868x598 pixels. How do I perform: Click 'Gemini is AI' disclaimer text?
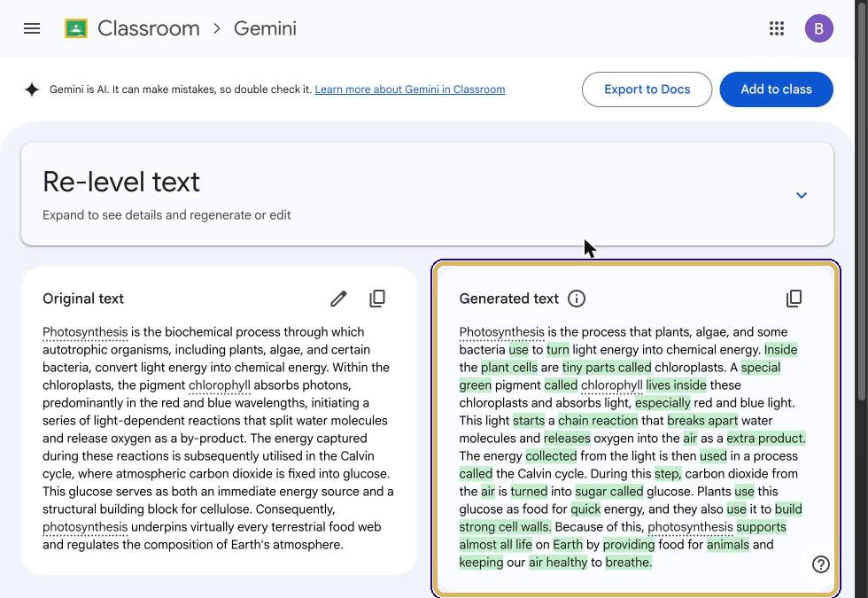(x=181, y=89)
